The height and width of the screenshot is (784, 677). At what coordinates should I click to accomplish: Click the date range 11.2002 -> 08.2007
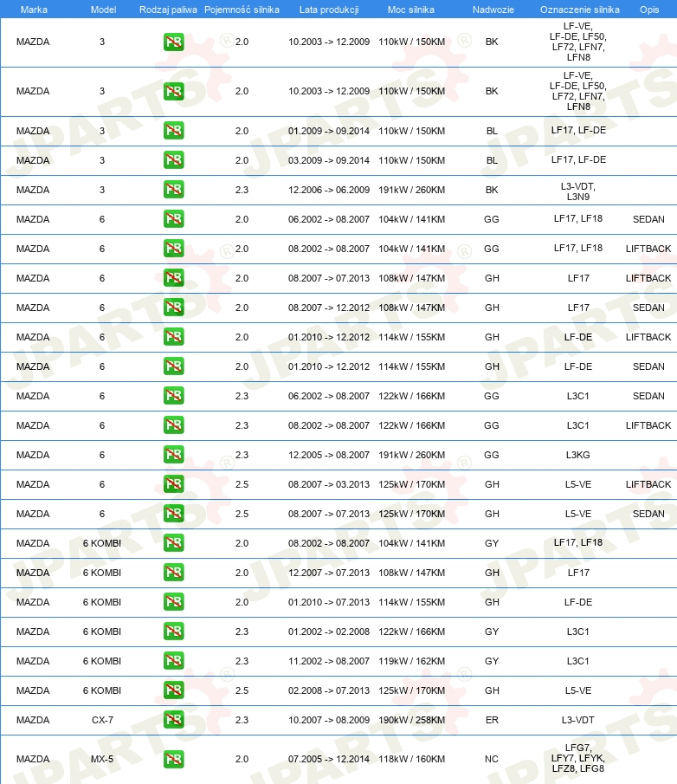coord(329,661)
